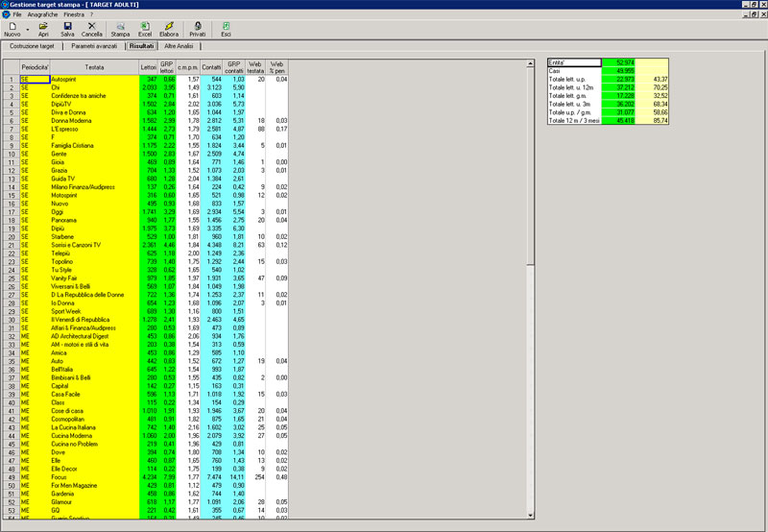This screenshot has height=532, width=768.
Task: Switch to the Costruzione target tab
Action: [33, 46]
